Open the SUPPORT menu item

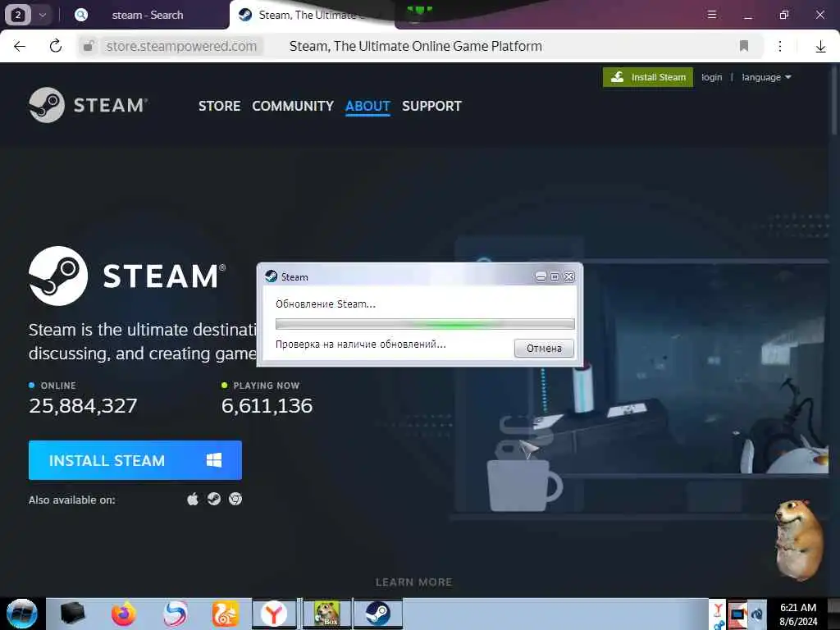click(431, 106)
